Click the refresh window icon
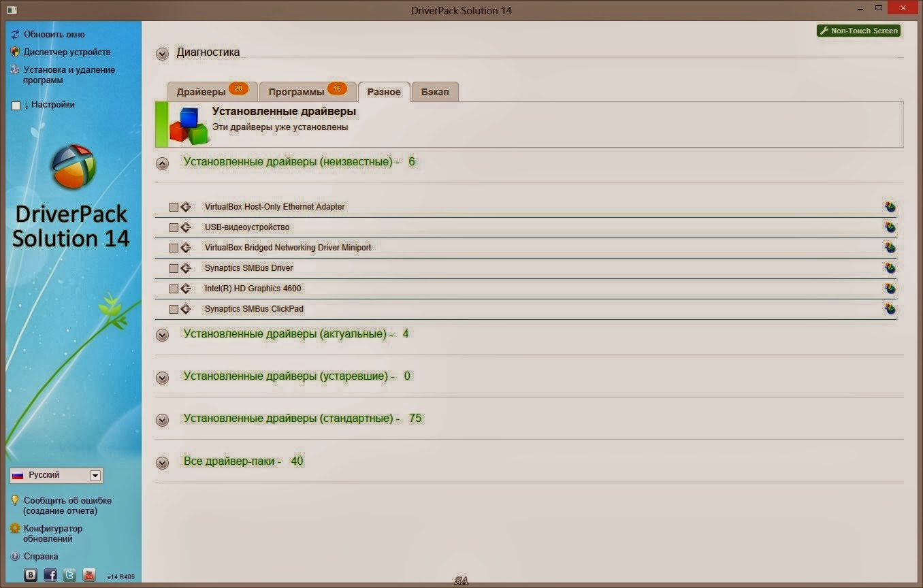Viewport: 923px width, 588px height. (x=15, y=34)
